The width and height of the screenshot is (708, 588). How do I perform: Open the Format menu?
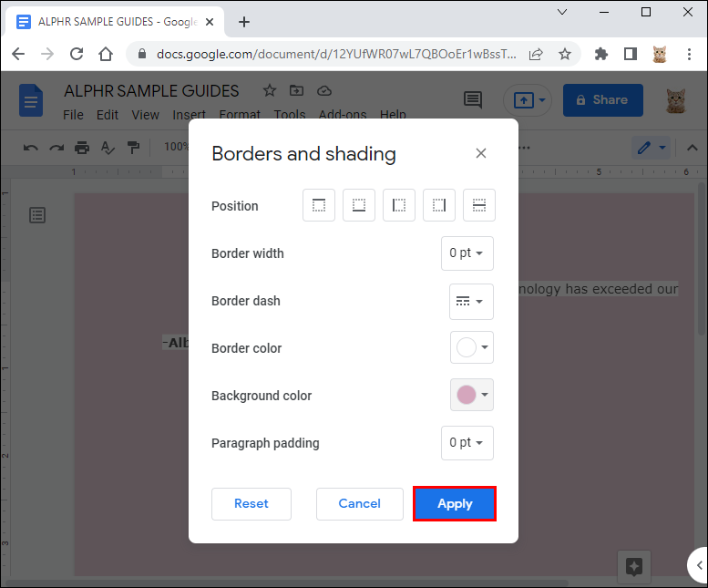click(240, 115)
